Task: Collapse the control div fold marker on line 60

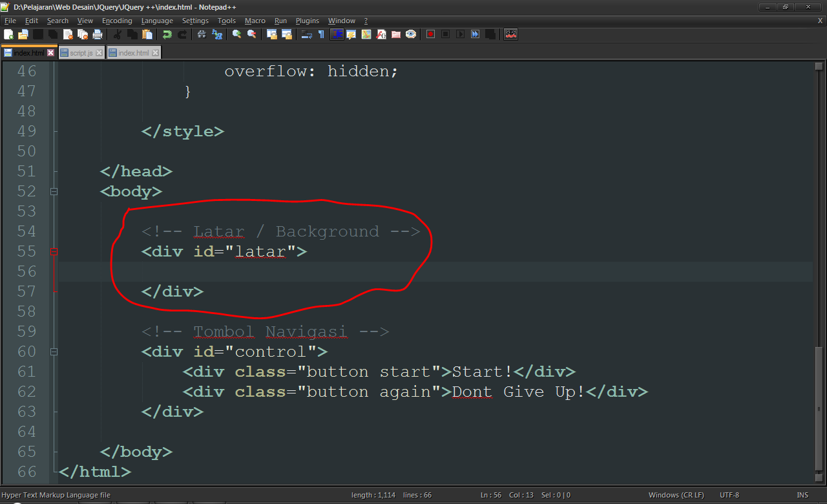Action: click(54, 352)
